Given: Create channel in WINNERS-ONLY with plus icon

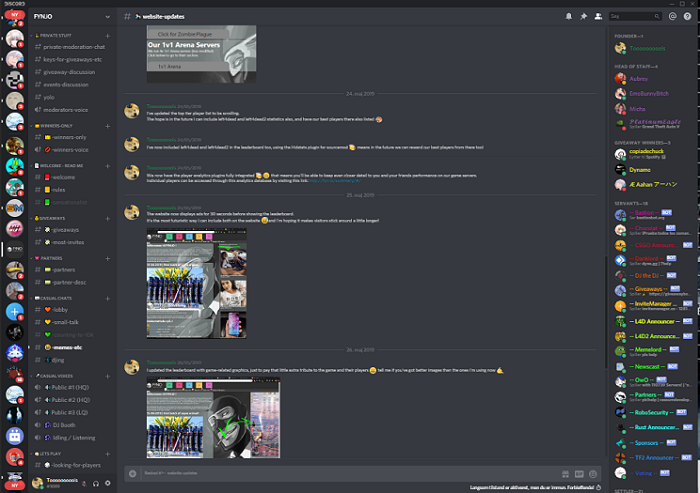Looking at the screenshot, I should click(108, 126).
